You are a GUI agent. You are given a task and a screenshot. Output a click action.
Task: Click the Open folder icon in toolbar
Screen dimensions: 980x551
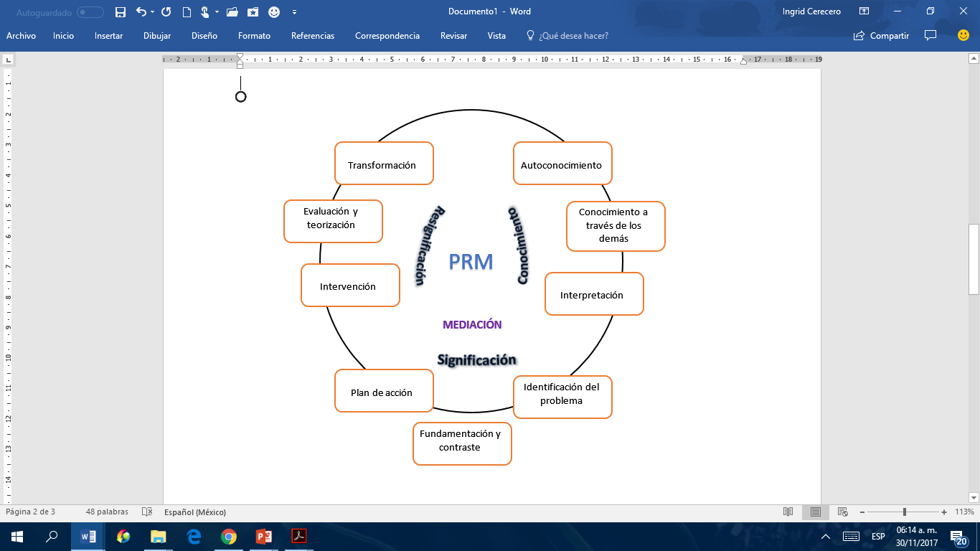coord(232,12)
